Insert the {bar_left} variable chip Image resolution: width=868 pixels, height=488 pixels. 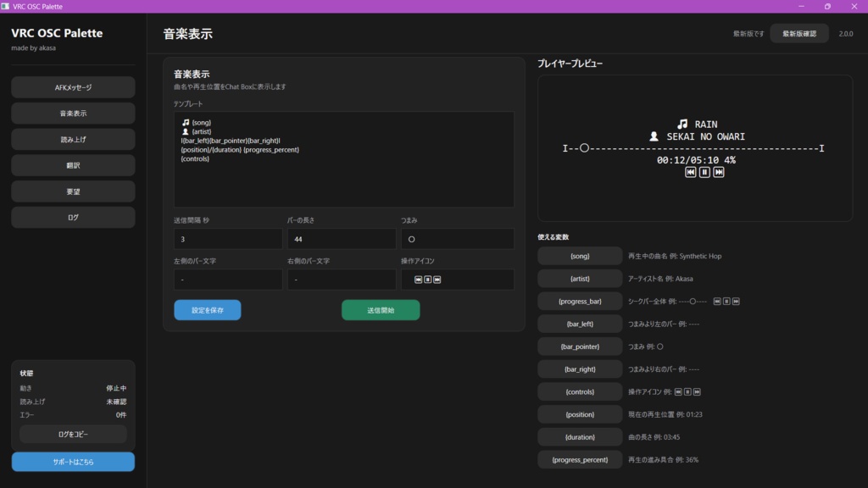pos(580,324)
